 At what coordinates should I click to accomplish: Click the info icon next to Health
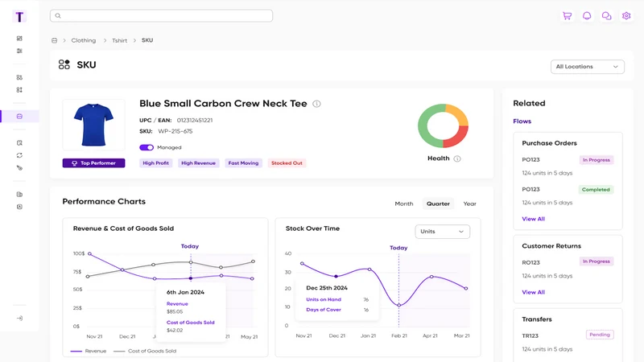(457, 158)
